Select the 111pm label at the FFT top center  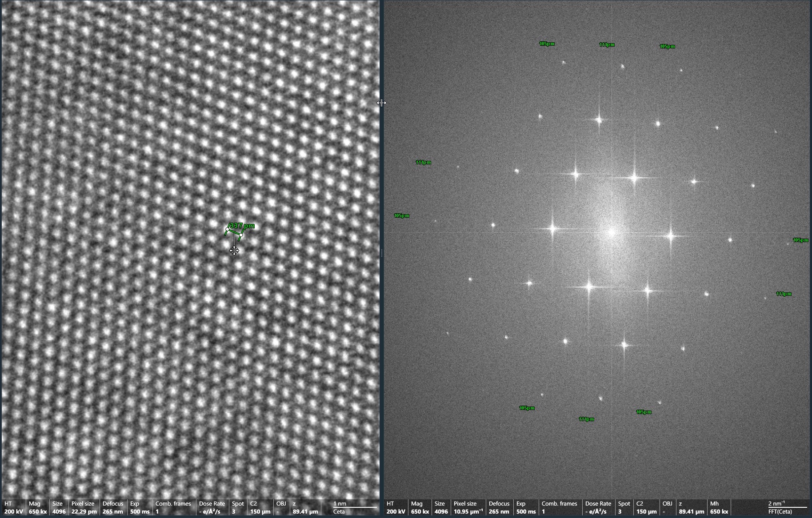click(607, 44)
